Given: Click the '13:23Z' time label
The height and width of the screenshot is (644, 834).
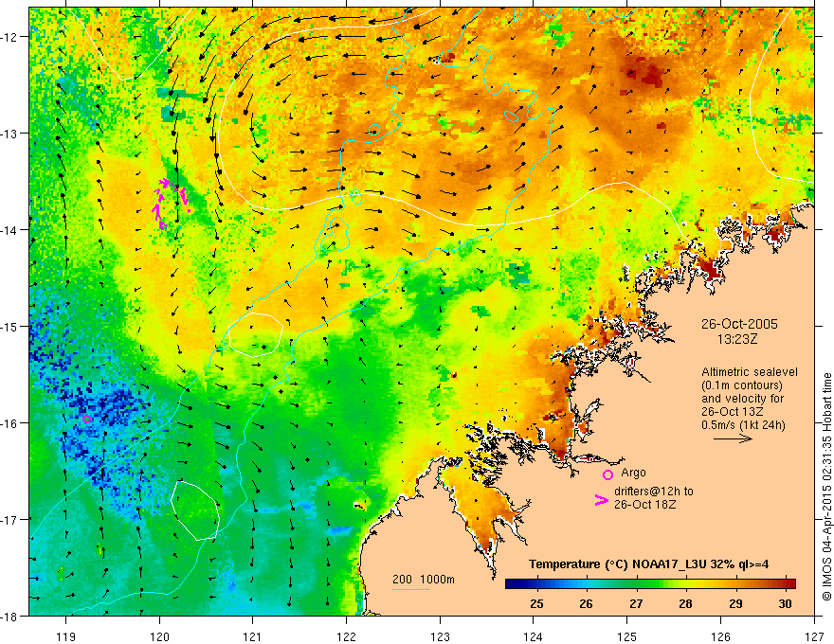Looking at the screenshot, I should [736, 339].
